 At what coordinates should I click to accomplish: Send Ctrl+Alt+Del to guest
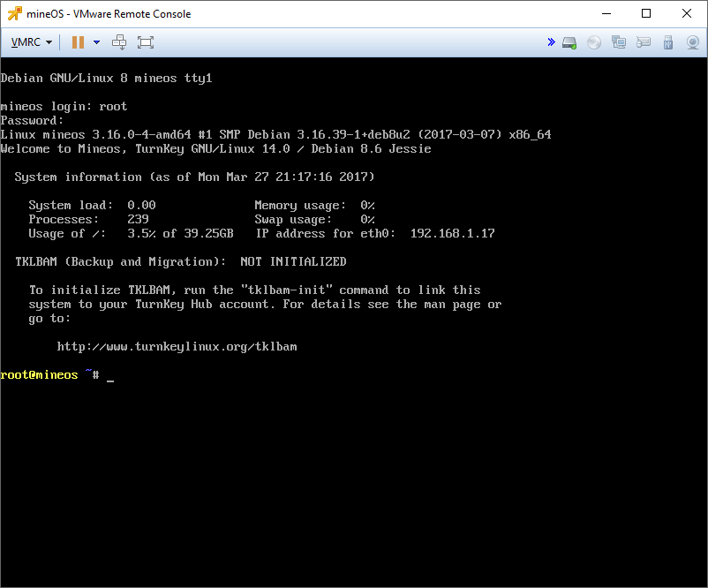[x=119, y=42]
